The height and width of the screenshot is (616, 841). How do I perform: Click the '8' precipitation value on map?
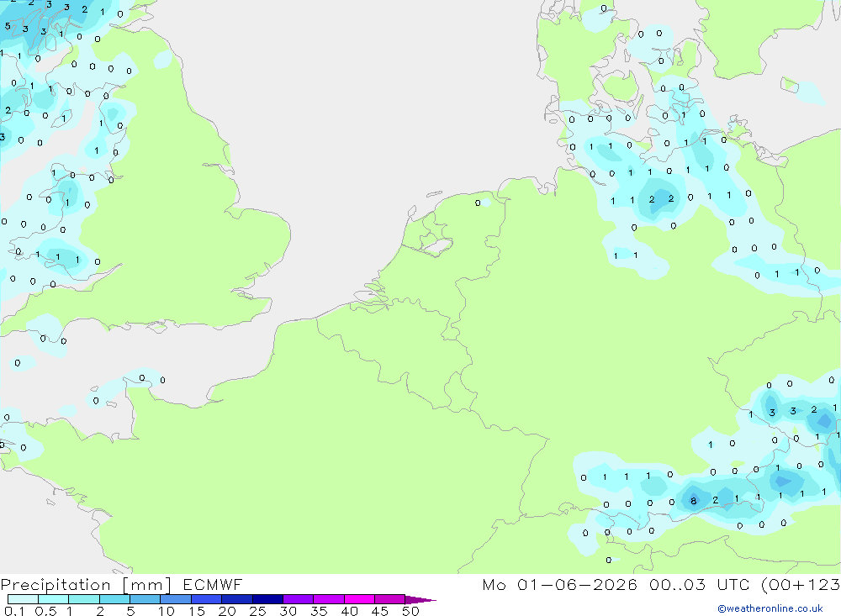694,501
